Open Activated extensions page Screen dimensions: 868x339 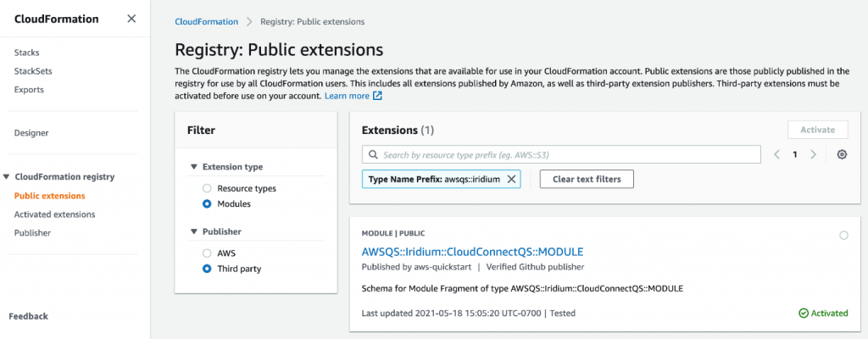[54, 214]
